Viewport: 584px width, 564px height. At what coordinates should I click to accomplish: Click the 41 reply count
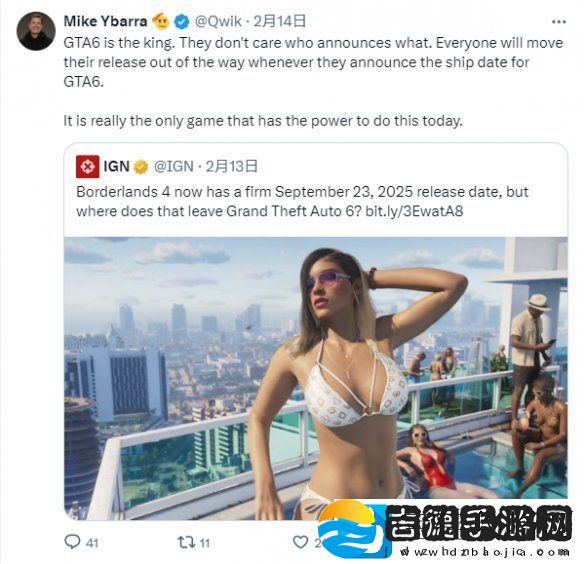(92, 543)
